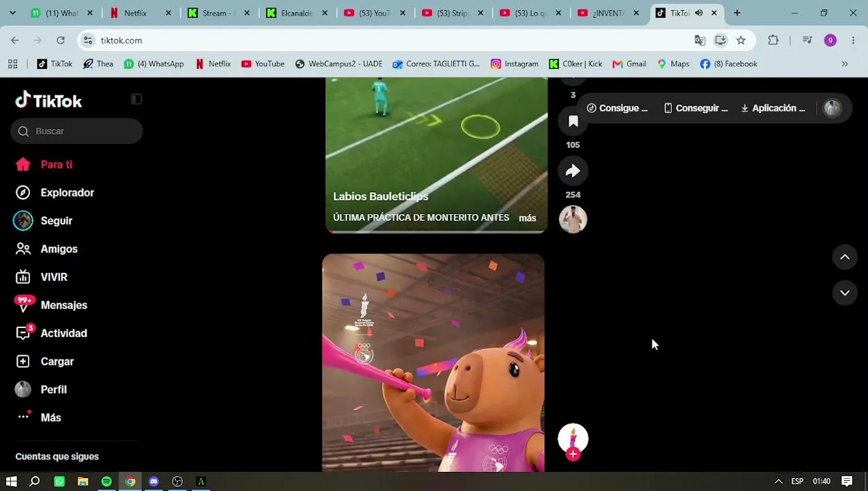The width and height of the screenshot is (868, 491).
Task: Go to next video with down chevron
Action: point(845,293)
